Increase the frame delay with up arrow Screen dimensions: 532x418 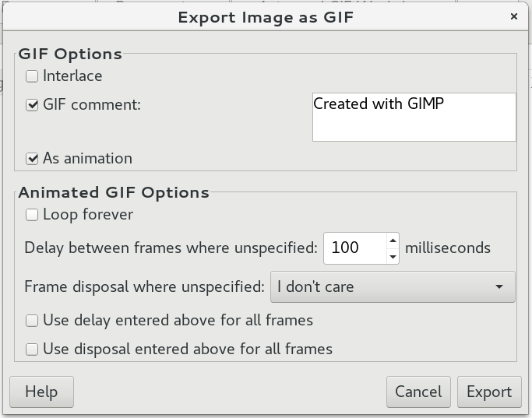393,241
